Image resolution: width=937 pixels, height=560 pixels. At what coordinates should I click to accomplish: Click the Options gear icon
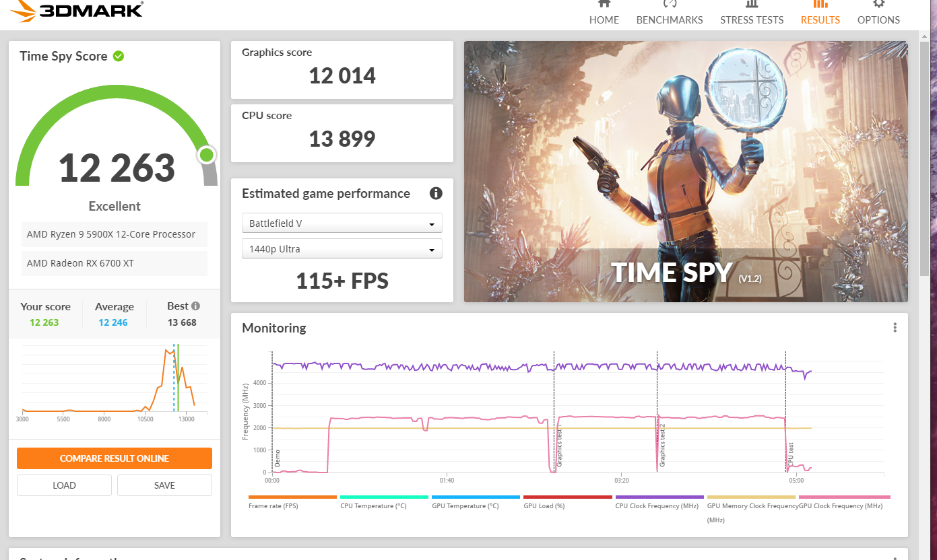pyautogui.click(x=878, y=3)
